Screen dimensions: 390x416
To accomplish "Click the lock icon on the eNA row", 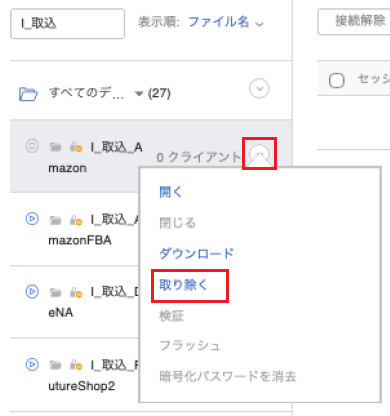I will click(x=76, y=292).
